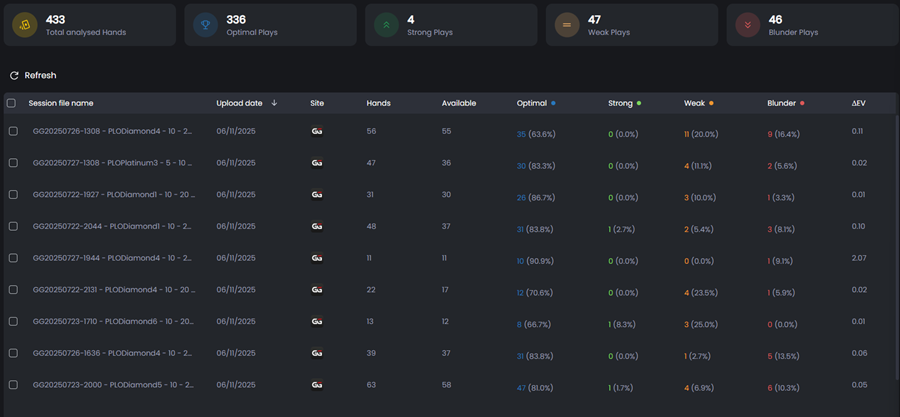Click the Total analysed Hands card icon
This screenshot has width=900, height=417.
point(25,25)
